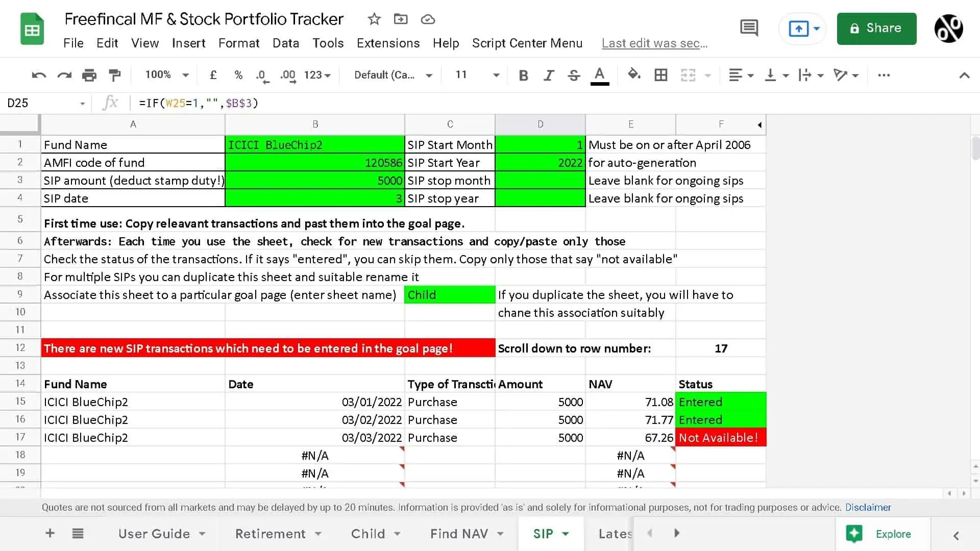Toggle strikethrough formatting
Image resolution: width=980 pixels, height=551 pixels.
coord(574,76)
